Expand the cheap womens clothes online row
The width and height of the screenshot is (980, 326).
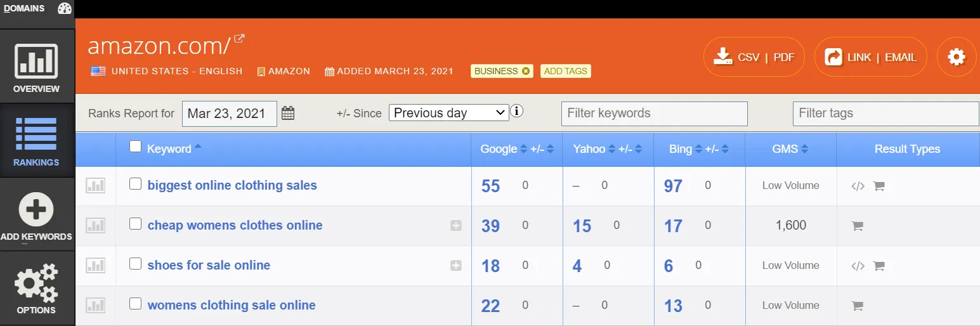click(x=455, y=226)
